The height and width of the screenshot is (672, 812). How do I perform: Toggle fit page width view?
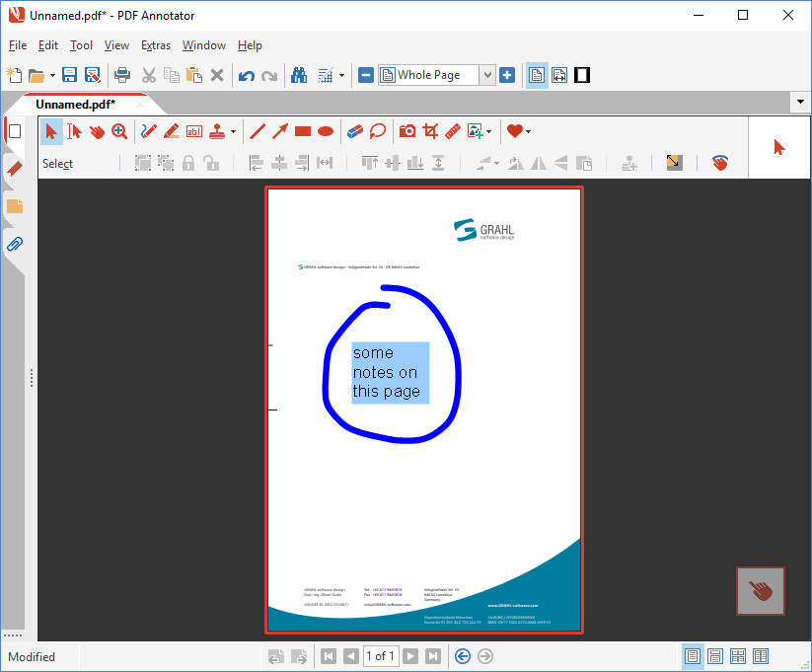tap(559, 76)
